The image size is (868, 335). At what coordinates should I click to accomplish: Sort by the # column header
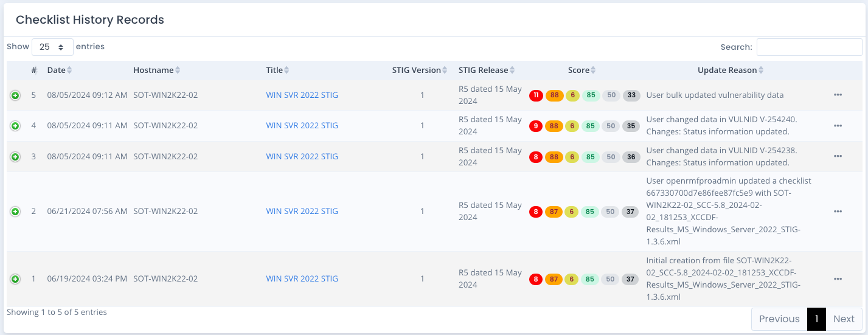tap(34, 70)
